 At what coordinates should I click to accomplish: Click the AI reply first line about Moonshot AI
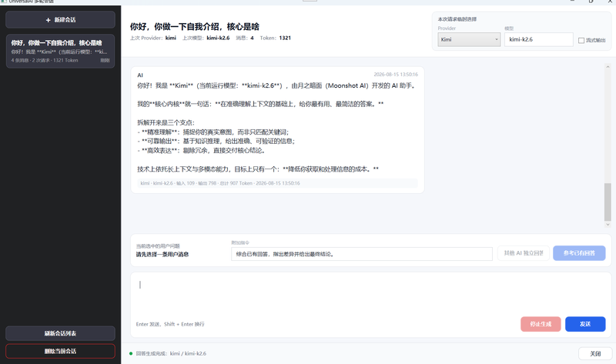[276, 85]
